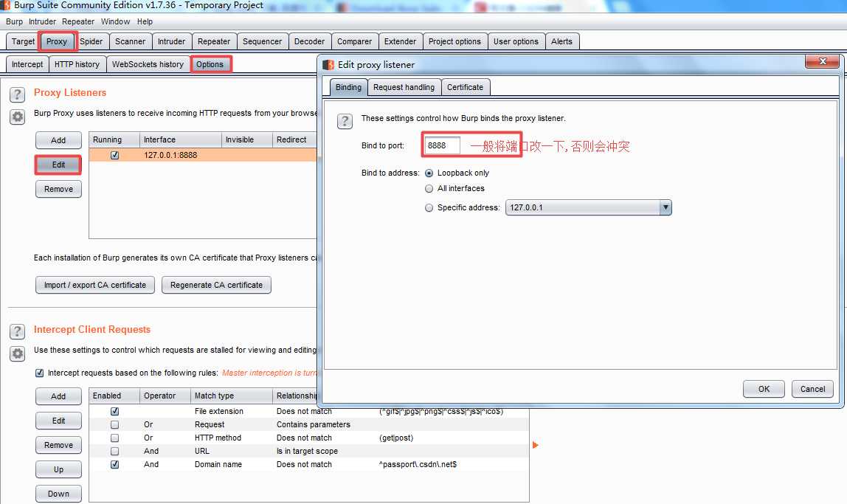Select the Binding tab in the dialog

click(348, 88)
